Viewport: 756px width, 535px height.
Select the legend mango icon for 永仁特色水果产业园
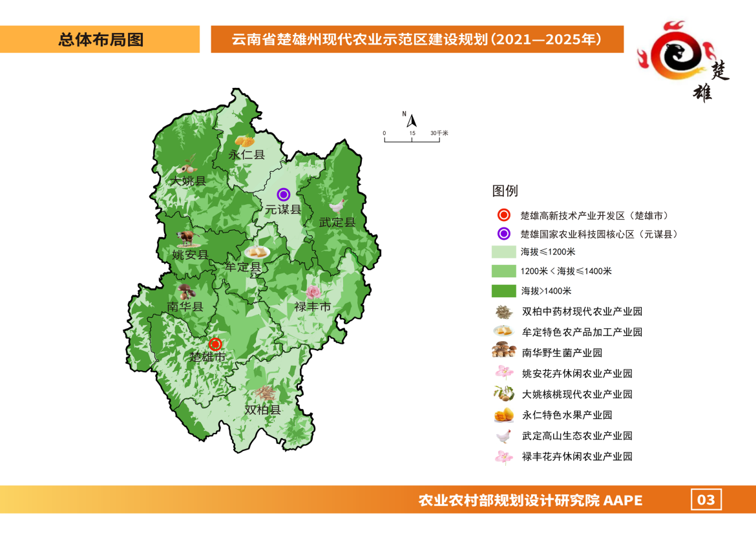pos(503,415)
